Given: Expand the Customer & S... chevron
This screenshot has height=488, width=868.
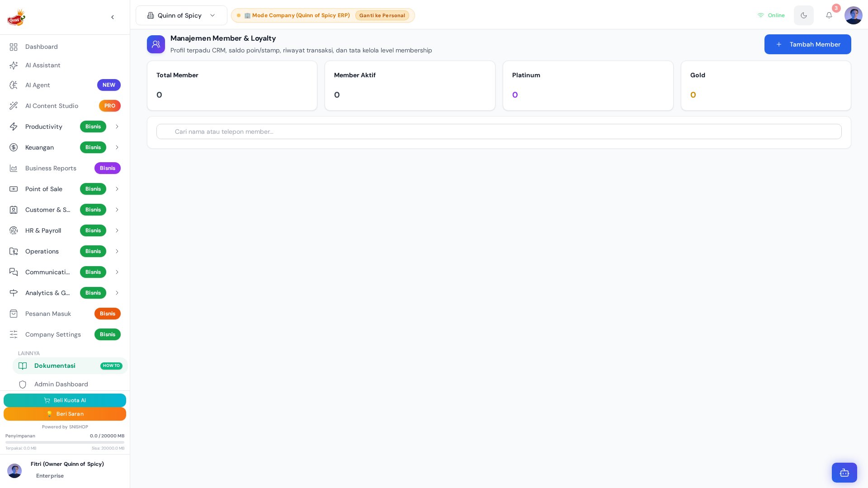Looking at the screenshot, I should (x=117, y=210).
